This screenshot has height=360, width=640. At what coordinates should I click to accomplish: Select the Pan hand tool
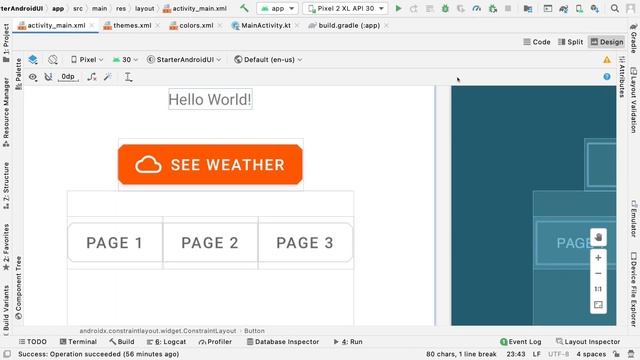598,237
